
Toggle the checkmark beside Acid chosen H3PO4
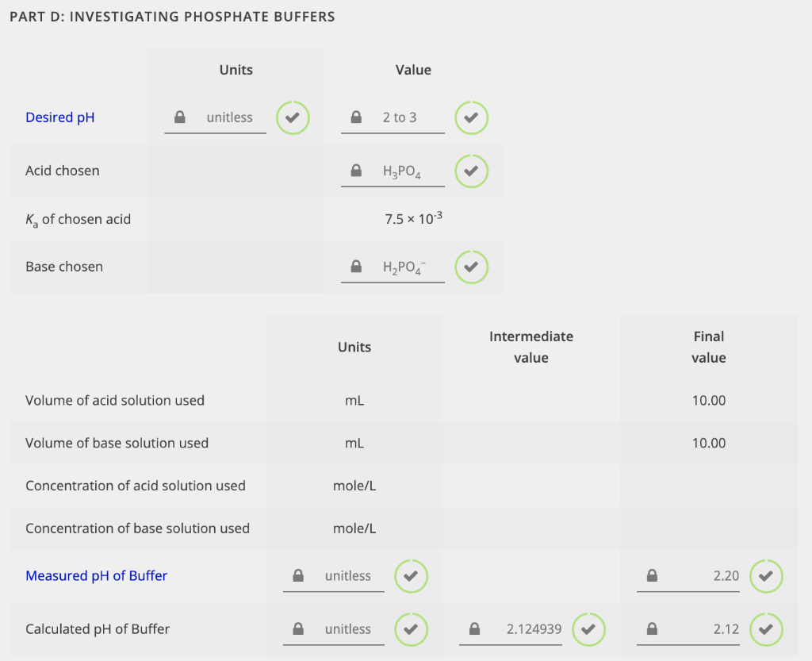471,170
